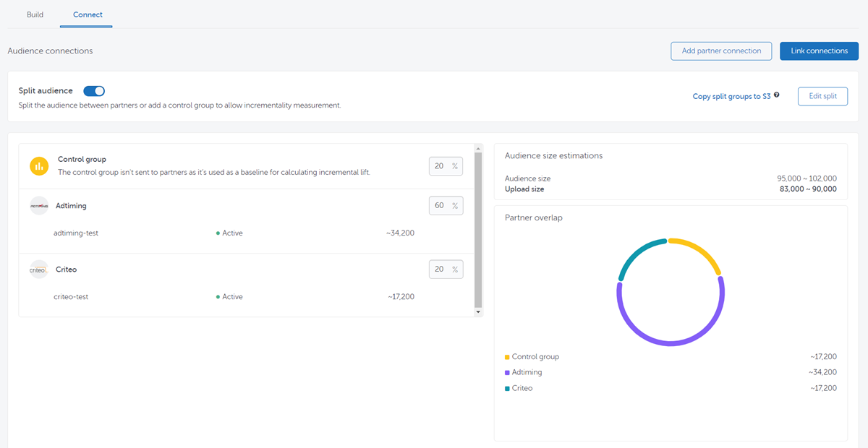Click the scroll down arrow in partner list
Screen dimensions: 868x448
(x=477, y=312)
